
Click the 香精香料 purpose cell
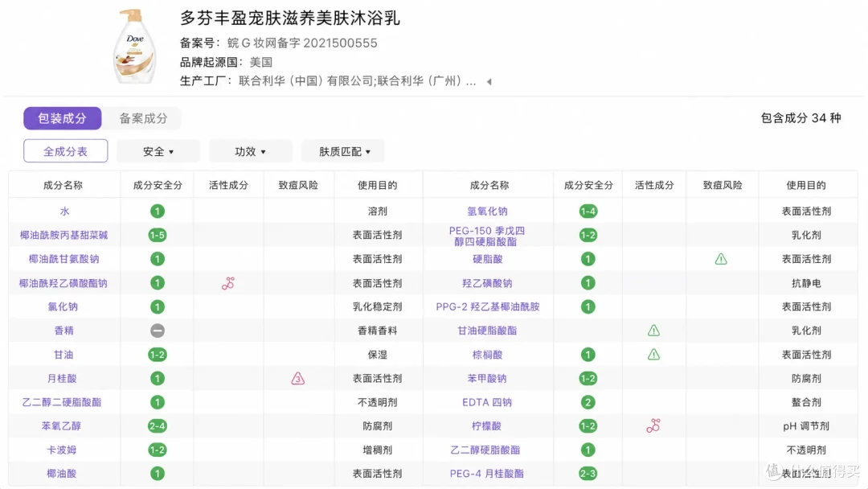(x=378, y=331)
